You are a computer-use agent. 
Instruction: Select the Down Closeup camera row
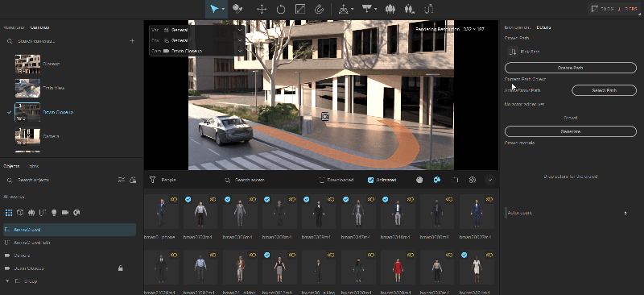(72, 112)
